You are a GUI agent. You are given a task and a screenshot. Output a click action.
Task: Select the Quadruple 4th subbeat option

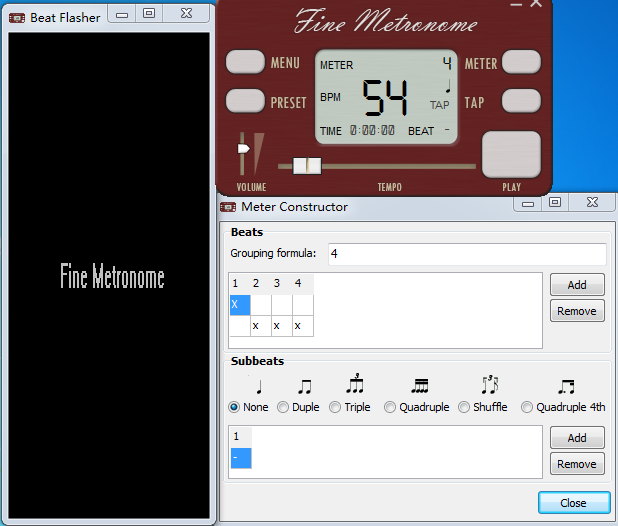point(527,407)
